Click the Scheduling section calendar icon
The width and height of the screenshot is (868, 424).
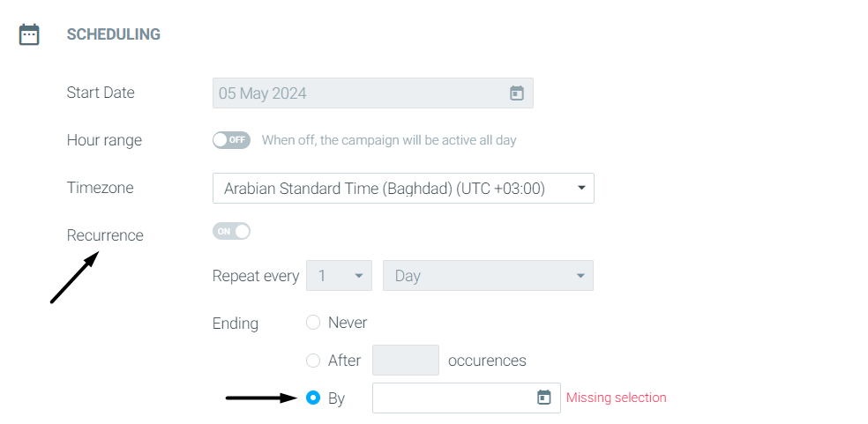click(29, 34)
